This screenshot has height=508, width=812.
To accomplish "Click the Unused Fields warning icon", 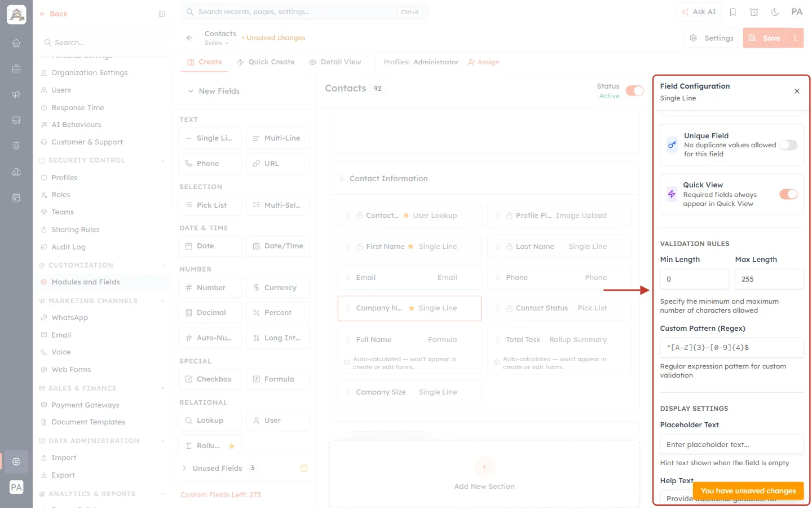I will click(x=304, y=468).
